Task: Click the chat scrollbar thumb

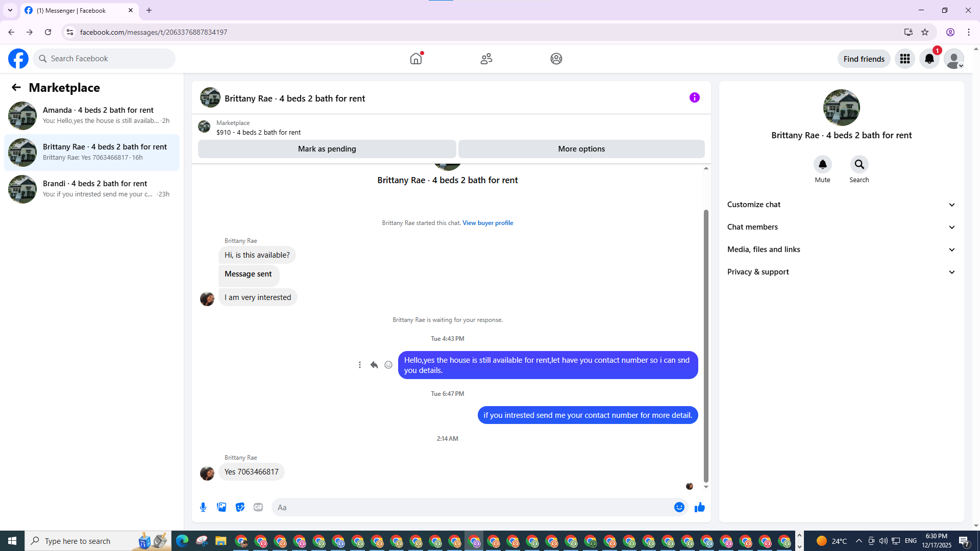Action: click(706, 345)
